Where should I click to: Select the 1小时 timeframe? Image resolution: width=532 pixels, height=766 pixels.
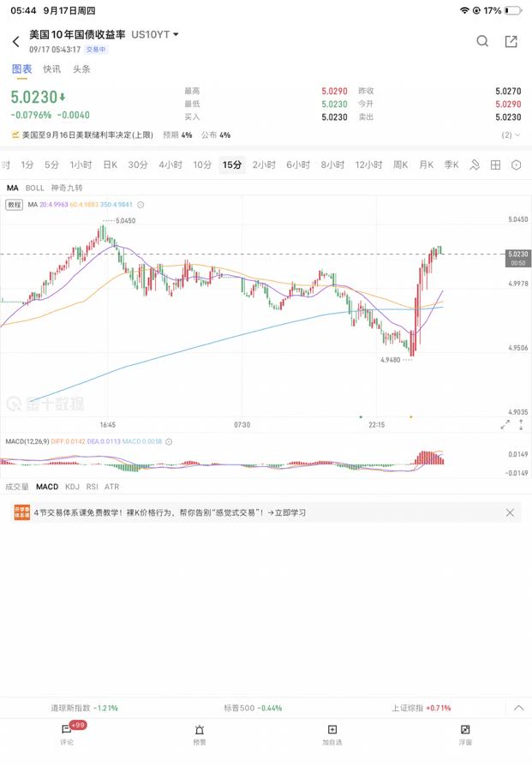(81, 165)
